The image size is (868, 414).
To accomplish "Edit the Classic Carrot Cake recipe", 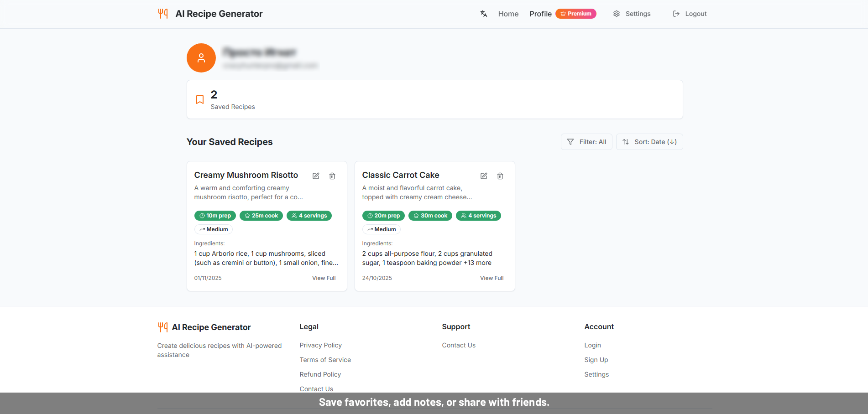I will coord(483,176).
